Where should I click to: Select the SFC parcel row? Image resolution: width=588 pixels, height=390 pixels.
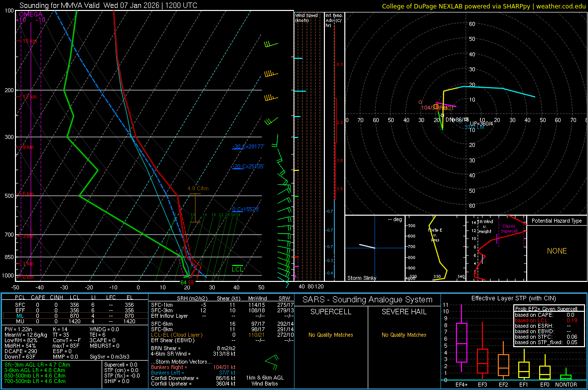pyautogui.click(x=75, y=305)
